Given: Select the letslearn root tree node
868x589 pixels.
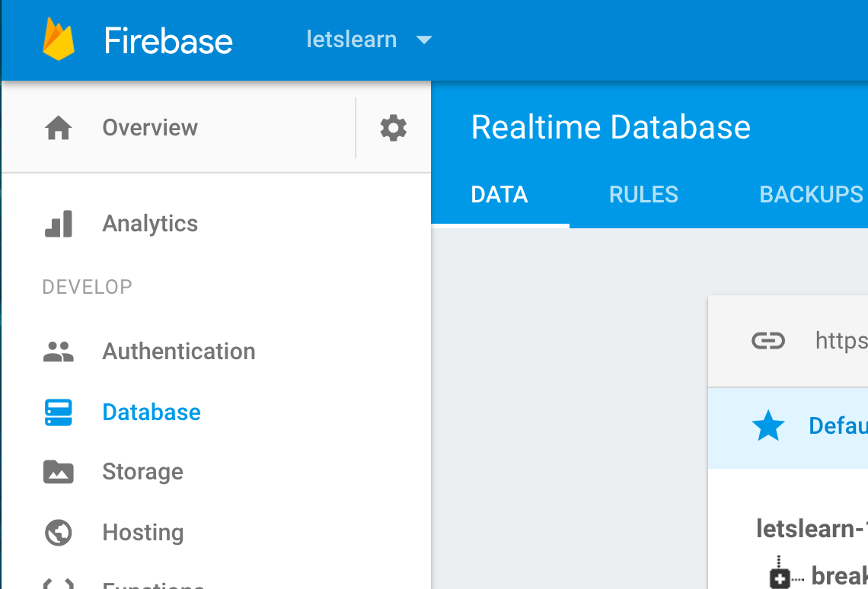Looking at the screenshot, I should click(x=810, y=528).
